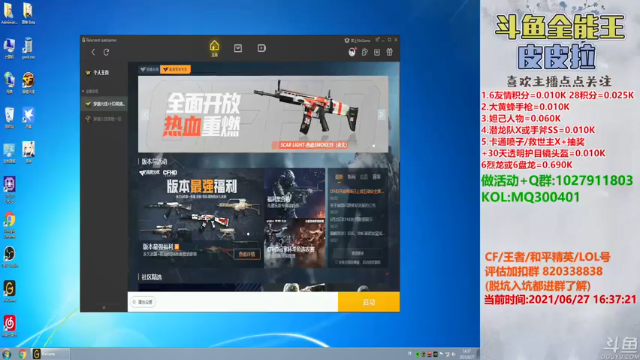Select the dimmed second game entry in sidebar
This screenshot has height=360, width=640.
[105, 119]
